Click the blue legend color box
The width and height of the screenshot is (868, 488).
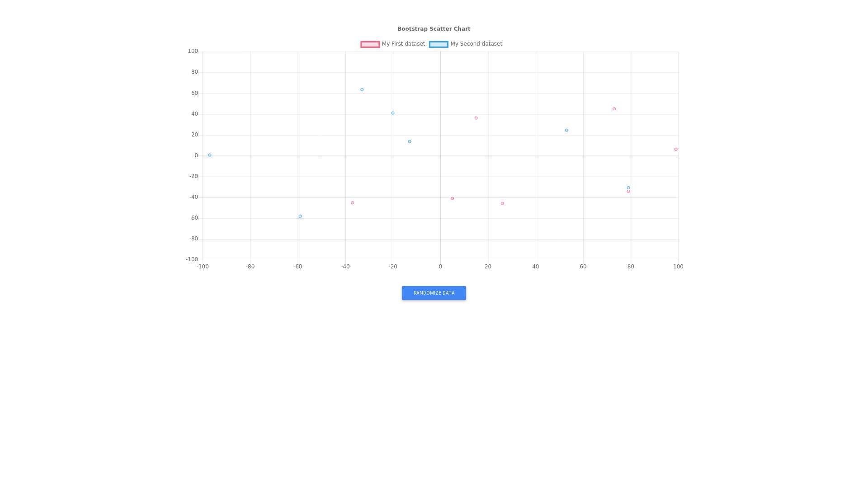[x=439, y=44]
